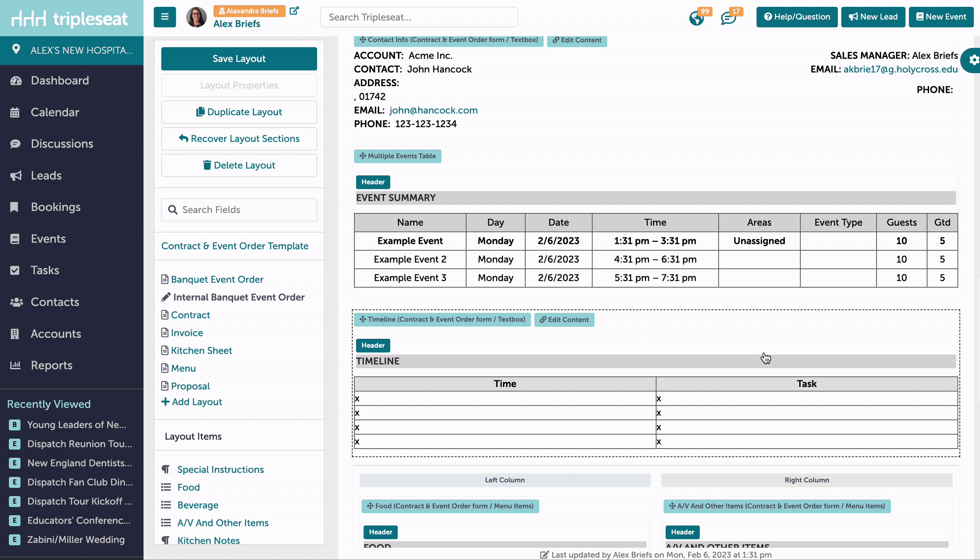Click the magnifier icon in Search Fields

[173, 210]
